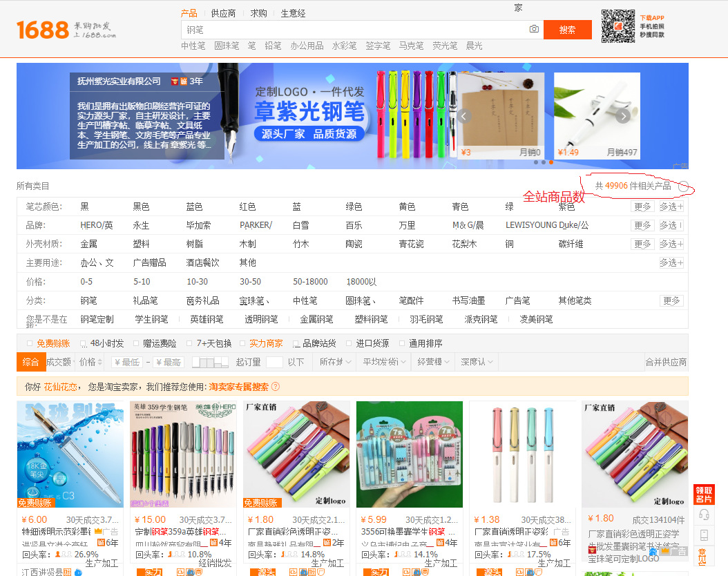
Task: Open the 淘卖家专属搜索 link
Action: click(239, 387)
